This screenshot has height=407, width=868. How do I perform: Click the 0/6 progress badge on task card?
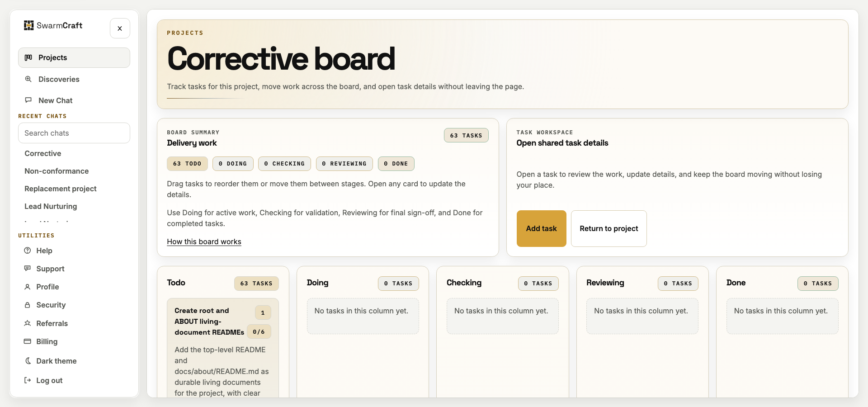click(x=259, y=331)
